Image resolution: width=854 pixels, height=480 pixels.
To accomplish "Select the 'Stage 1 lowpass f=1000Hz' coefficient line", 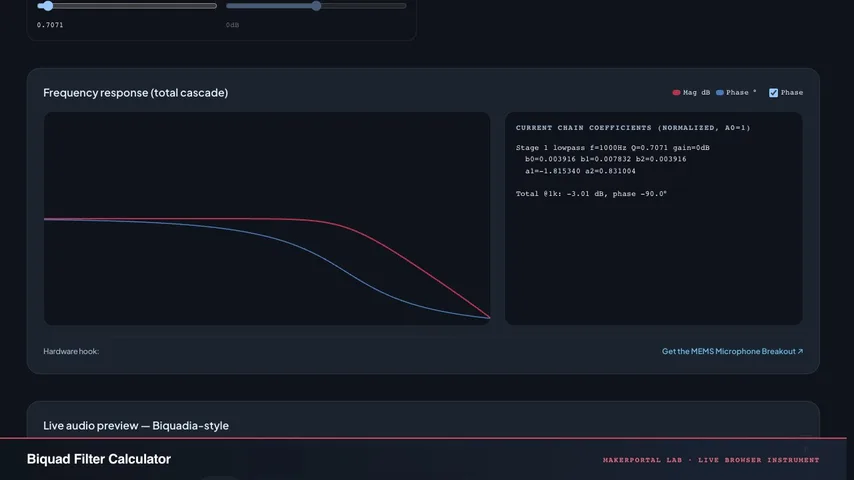I will pyautogui.click(x=612, y=148).
